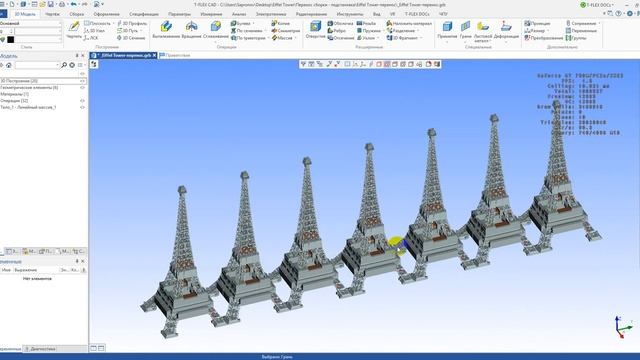Click the Undo arrow in quick access toolbar

click(x=73, y=4)
